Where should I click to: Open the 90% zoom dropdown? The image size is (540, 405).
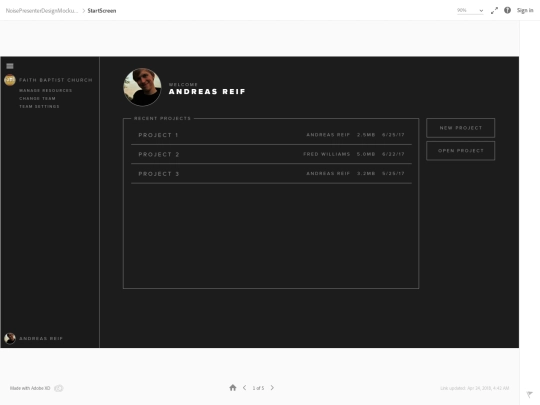470,10
